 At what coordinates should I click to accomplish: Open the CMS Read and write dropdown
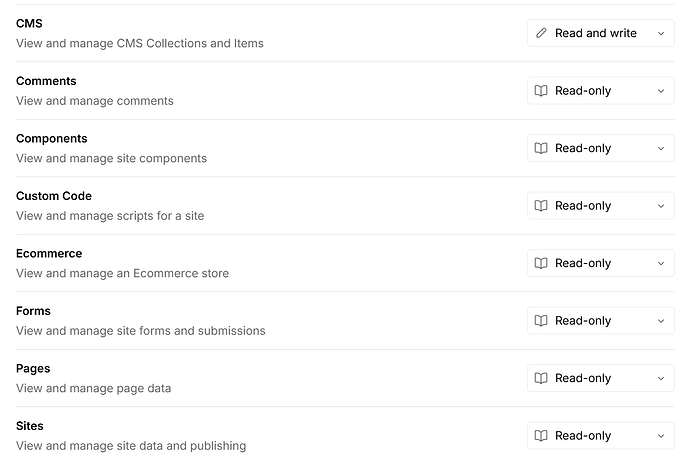coord(601,33)
